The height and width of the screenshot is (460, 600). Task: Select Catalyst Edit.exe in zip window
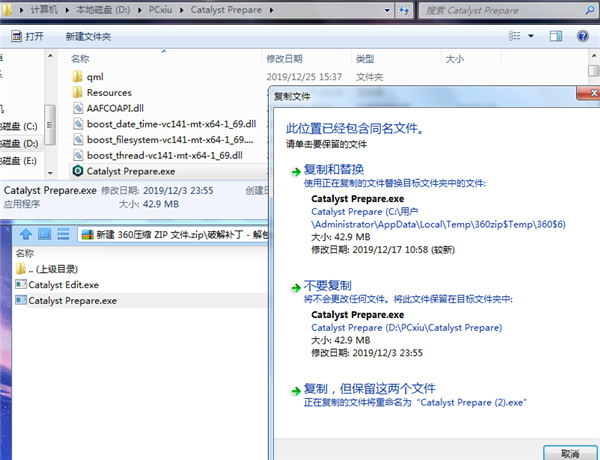(57, 285)
